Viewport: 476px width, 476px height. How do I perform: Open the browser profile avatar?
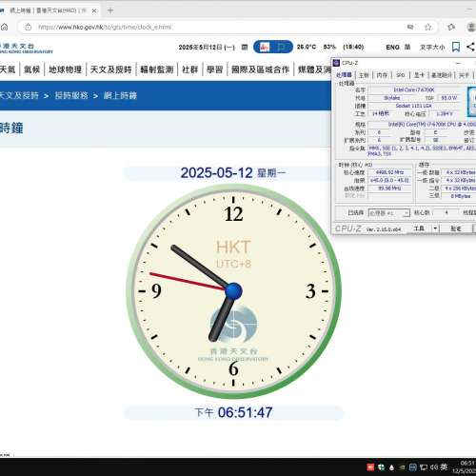472,27
